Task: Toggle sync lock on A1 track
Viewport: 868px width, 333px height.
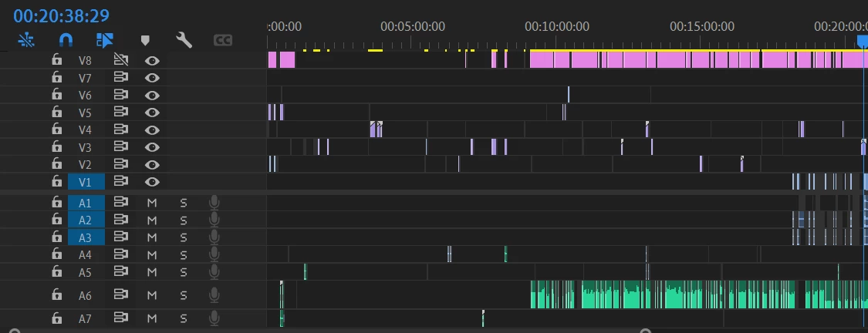Action: coord(120,203)
